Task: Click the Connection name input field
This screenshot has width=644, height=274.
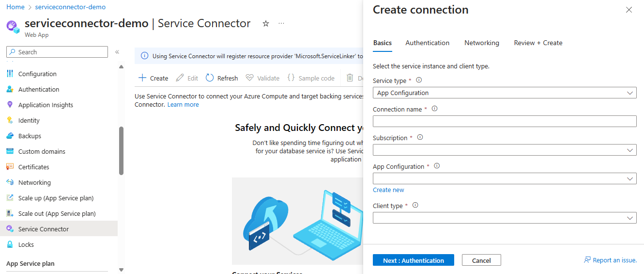Action: pos(505,121)
